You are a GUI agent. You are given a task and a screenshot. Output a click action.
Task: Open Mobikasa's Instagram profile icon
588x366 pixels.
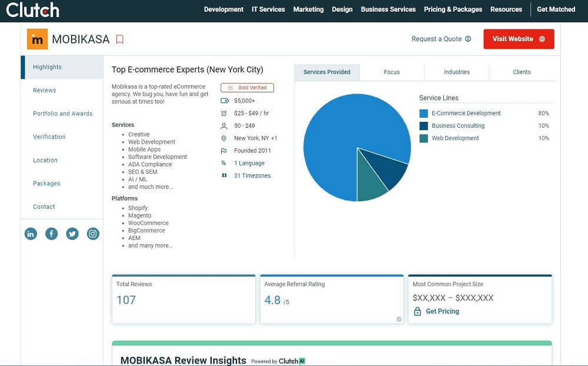93,234
